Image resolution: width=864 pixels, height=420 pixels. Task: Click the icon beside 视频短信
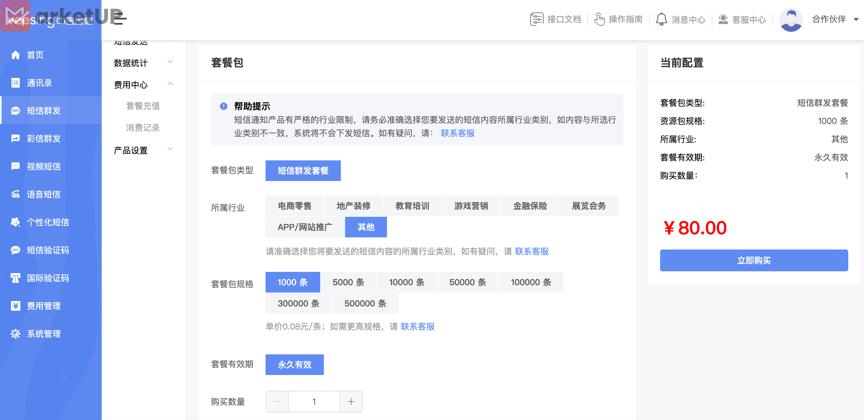(15, 166)
